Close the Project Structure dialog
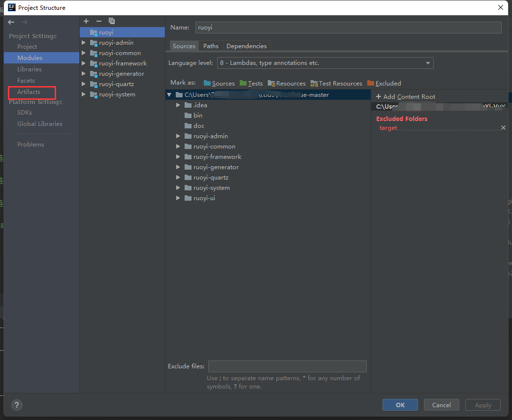This screenshot has width=512, height=420. tap(501, 7)
